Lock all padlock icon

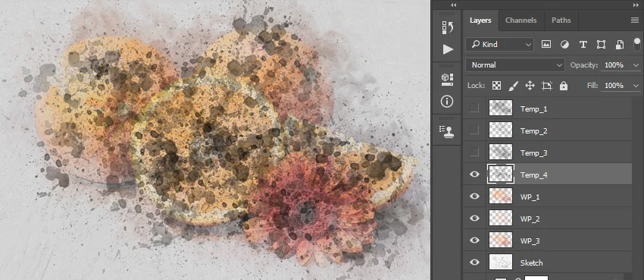pyautogui.click(x=564, y=86)
